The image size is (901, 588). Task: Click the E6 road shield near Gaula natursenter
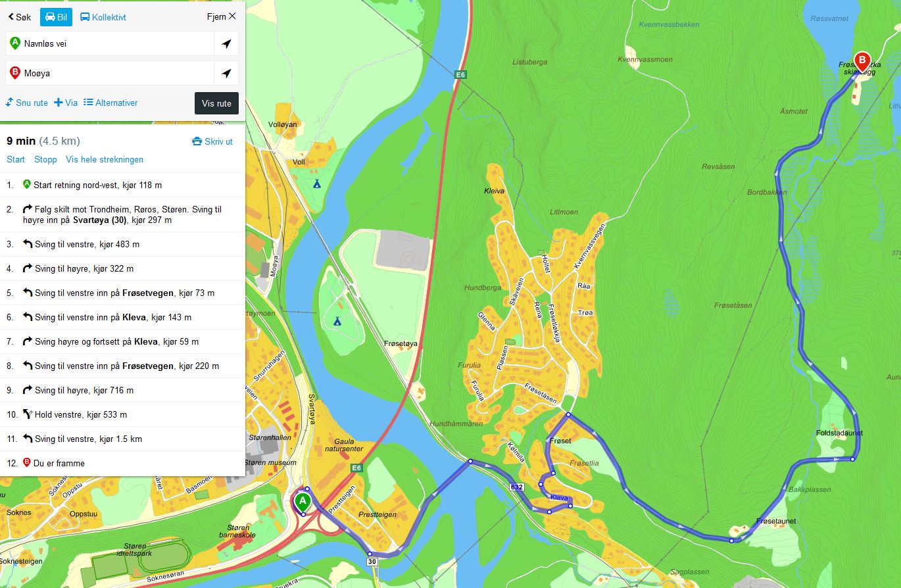tap(357, 468)
